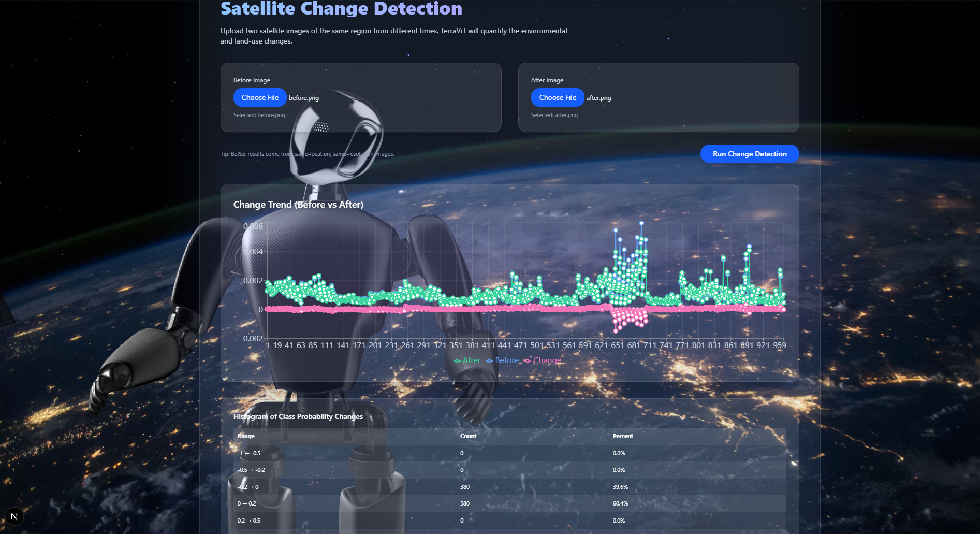The image size is (980, 534).
Task: Click the pink Change legend marker icon
Action: [527, 361]
